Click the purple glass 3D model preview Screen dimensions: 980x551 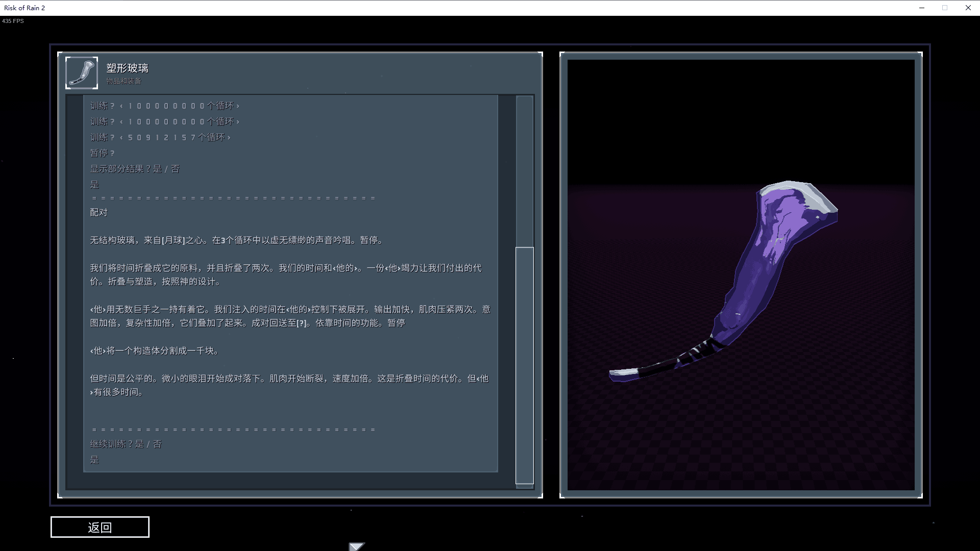point(724,281)
